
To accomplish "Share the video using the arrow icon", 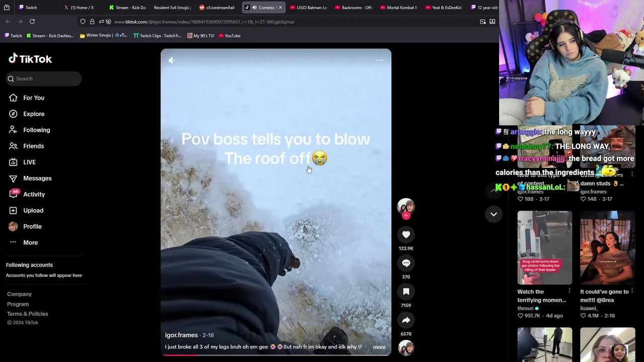I will pyautogui.click(x=406, y=320).
